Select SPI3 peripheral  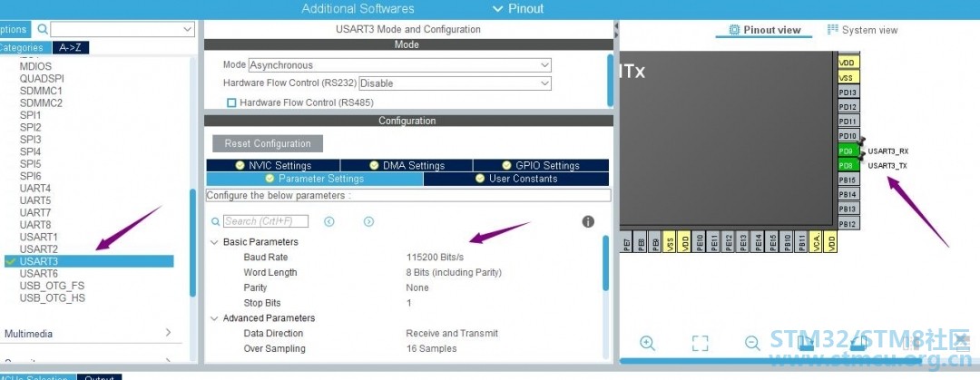pos(30,140)
